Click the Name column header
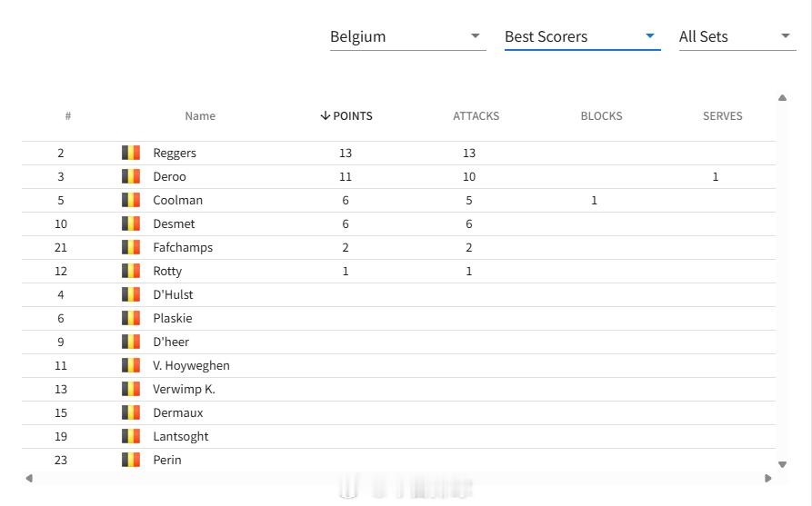The width and height of the screenshot is (812, 506). click(200, 116)
